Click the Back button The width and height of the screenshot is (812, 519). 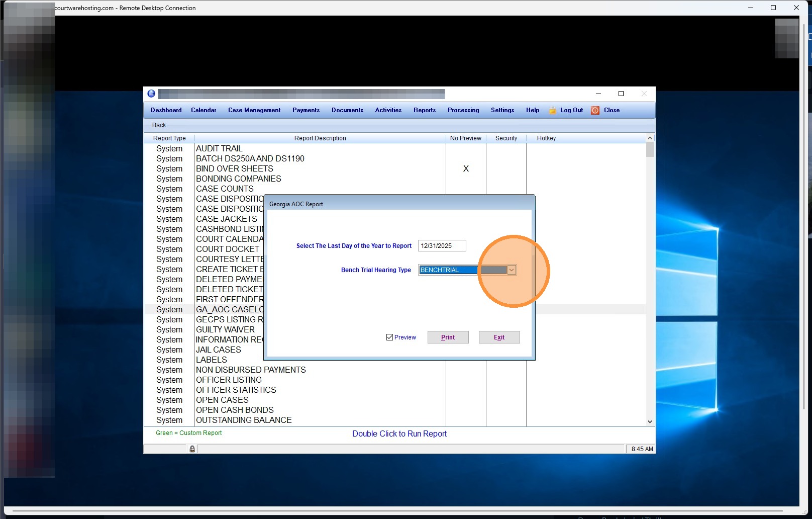[159, 125]
